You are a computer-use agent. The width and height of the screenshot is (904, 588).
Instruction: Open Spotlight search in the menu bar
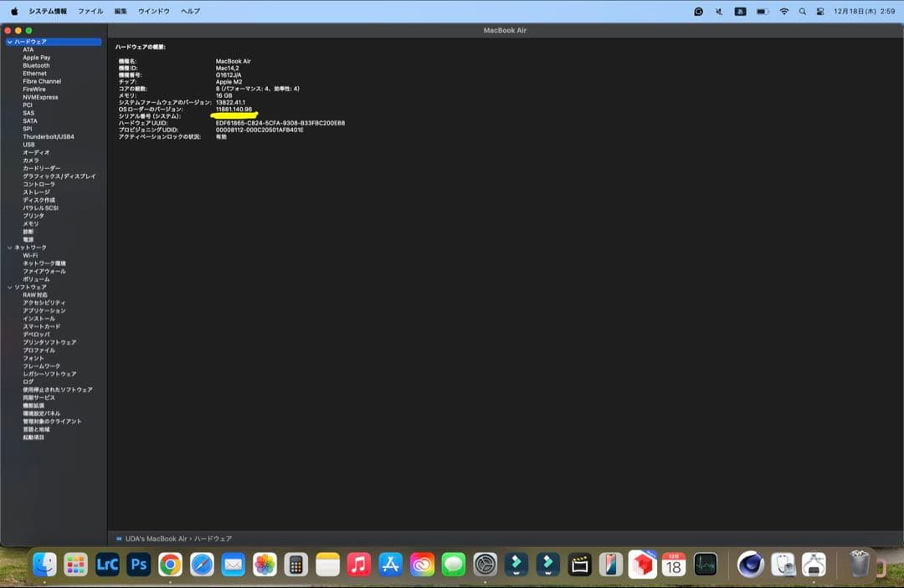tap(803, 12)
